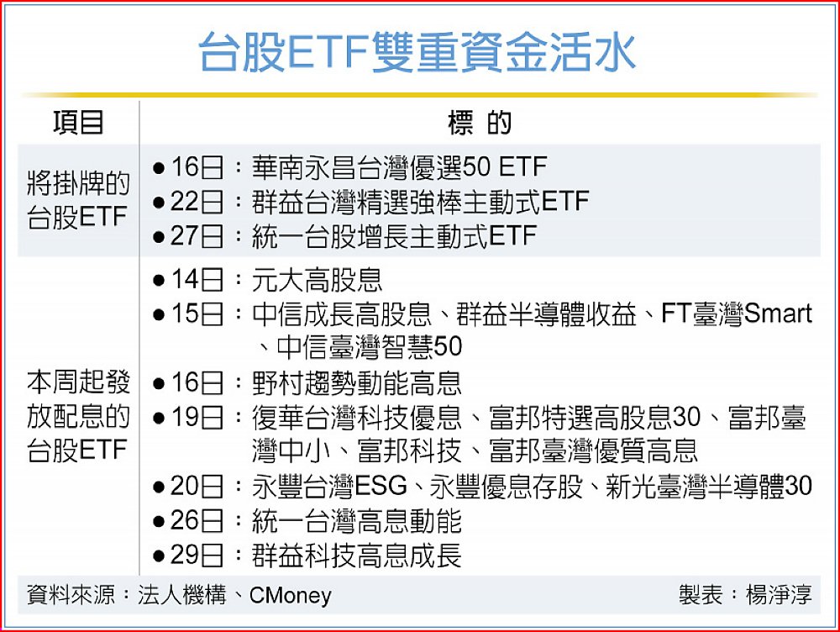840x632 pixels.
Task: Click the 華南永昌台灣優選50 ETF entry
Action: 400,166
